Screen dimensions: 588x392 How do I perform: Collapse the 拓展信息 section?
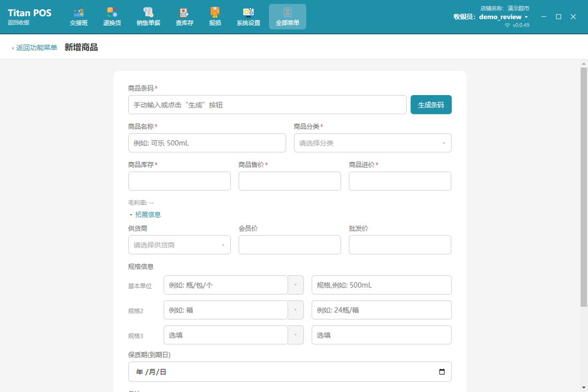tap(145, 214)
